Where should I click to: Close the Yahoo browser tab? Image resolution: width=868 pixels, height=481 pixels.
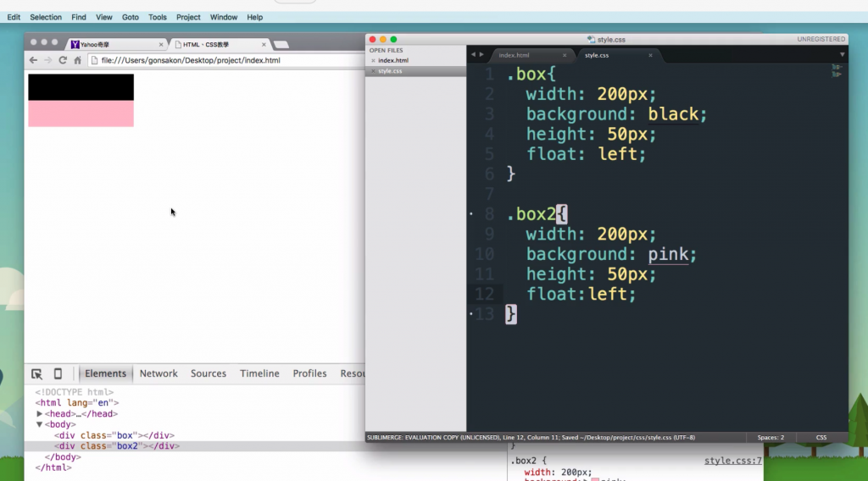161,45
